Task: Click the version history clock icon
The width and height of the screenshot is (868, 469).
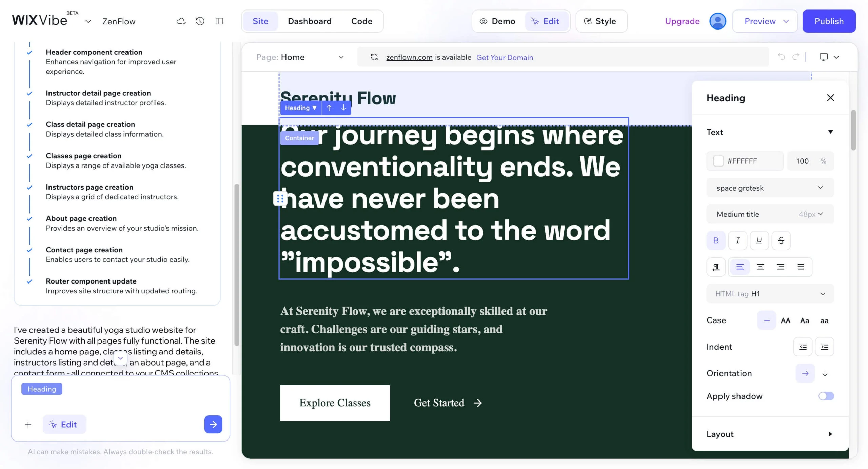Action: (200, 21)
